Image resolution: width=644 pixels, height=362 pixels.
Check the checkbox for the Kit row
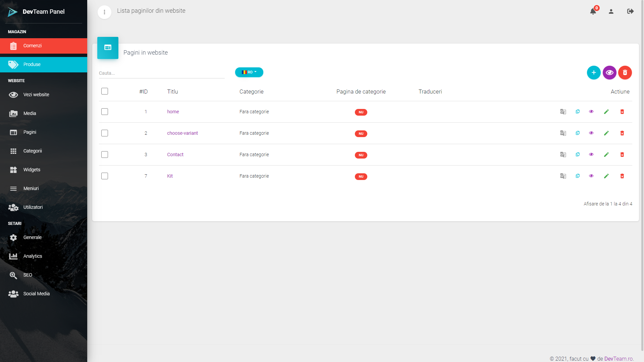[105, 176]
